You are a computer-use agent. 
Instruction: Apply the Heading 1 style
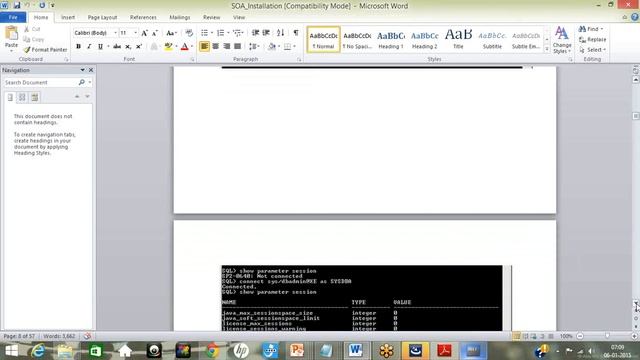(391, 40)
